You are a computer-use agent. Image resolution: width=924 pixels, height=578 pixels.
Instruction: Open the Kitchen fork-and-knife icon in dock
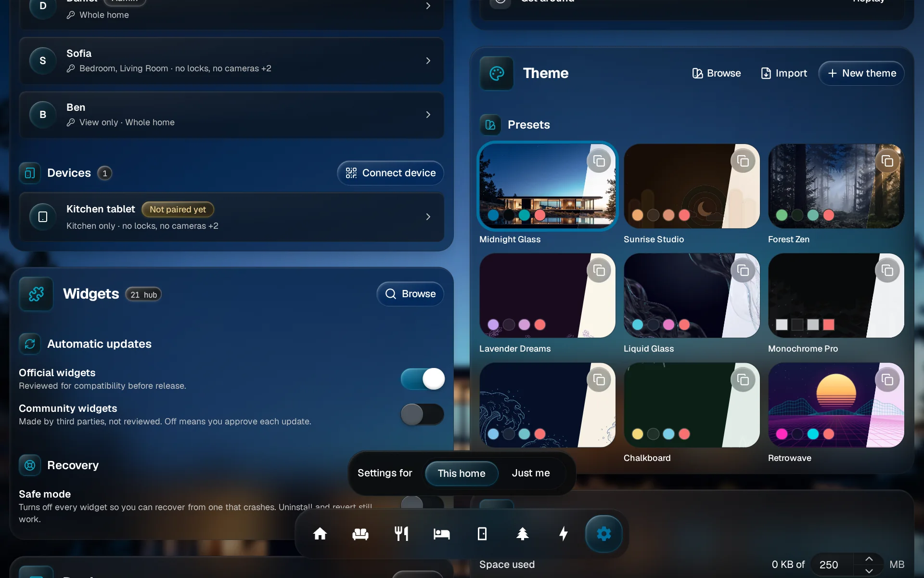(401, 534)
